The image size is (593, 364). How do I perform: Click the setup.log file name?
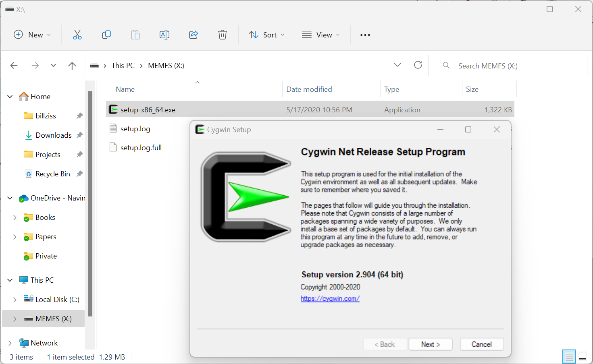pyautogui.click(x=135, y=129)
